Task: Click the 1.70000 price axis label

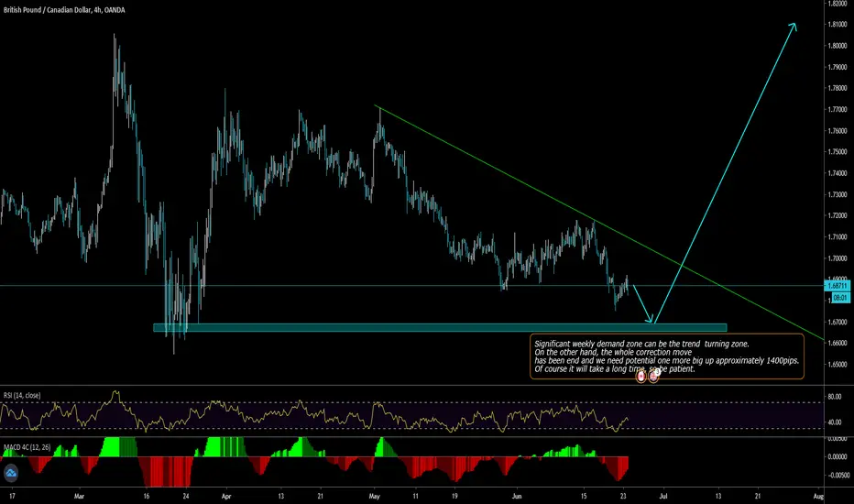Action: coord(838,258)
